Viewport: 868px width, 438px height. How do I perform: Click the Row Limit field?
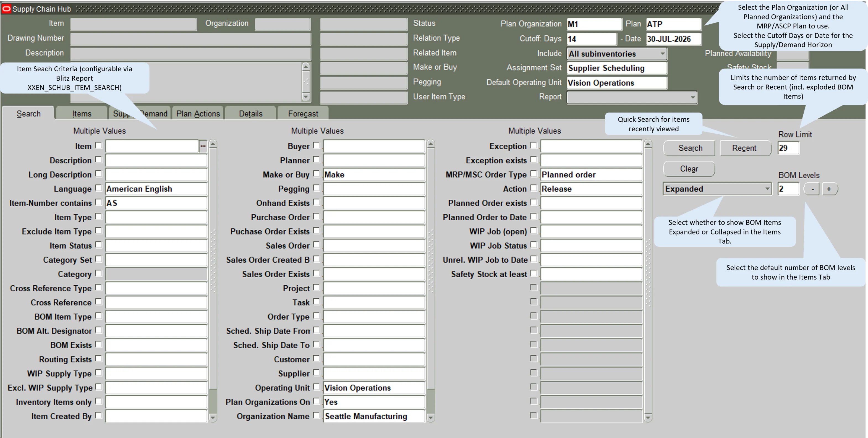point(788,148)
